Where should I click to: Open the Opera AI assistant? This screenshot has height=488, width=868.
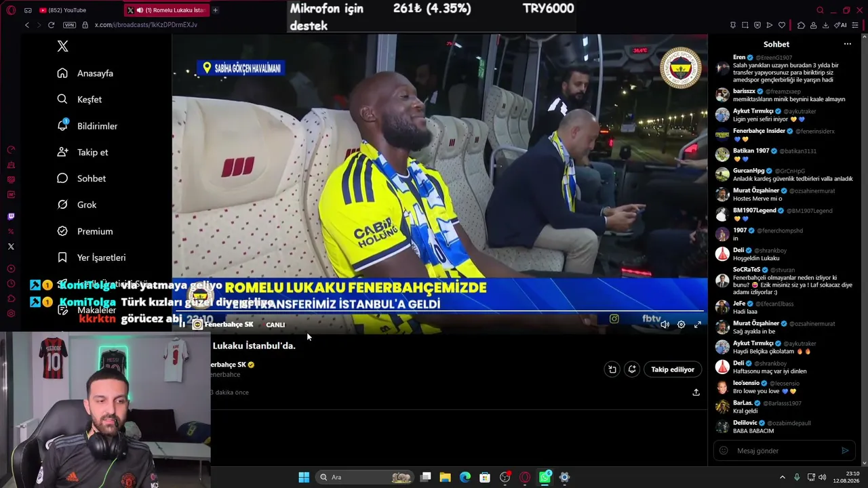[x=841, y=25]
